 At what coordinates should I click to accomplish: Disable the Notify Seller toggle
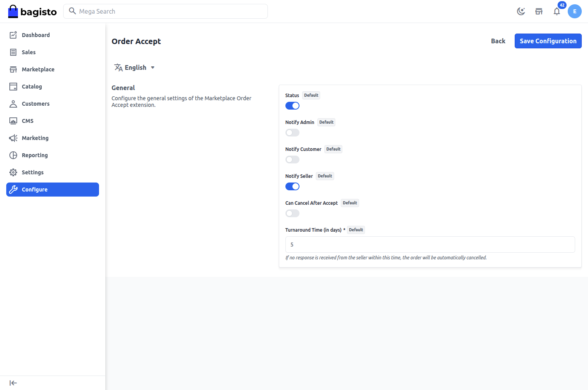point(292,186)
